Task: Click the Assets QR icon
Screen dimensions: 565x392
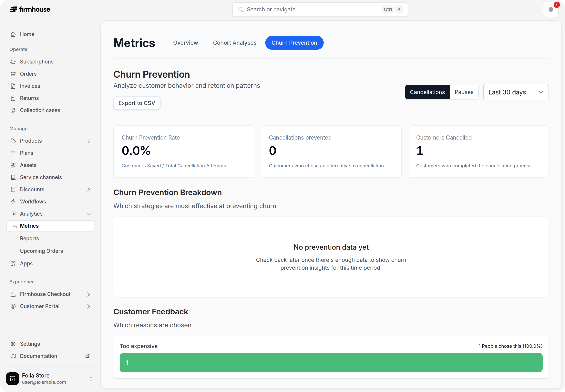Action: pyautogui.click(x=13, y=165)
